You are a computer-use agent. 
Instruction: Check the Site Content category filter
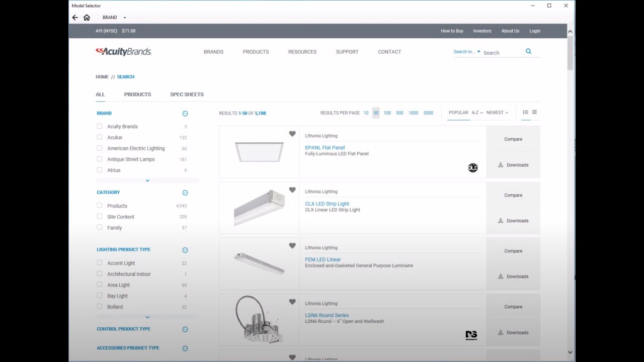(x=99, y=217)
